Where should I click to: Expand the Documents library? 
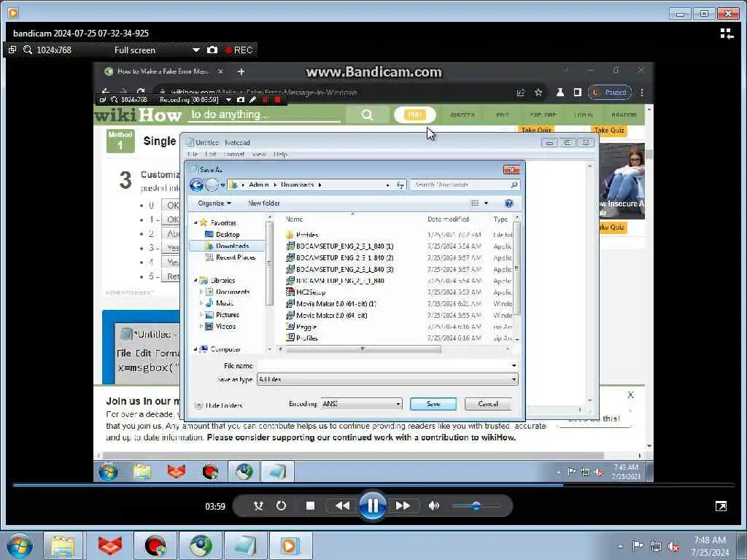(201, 292)
